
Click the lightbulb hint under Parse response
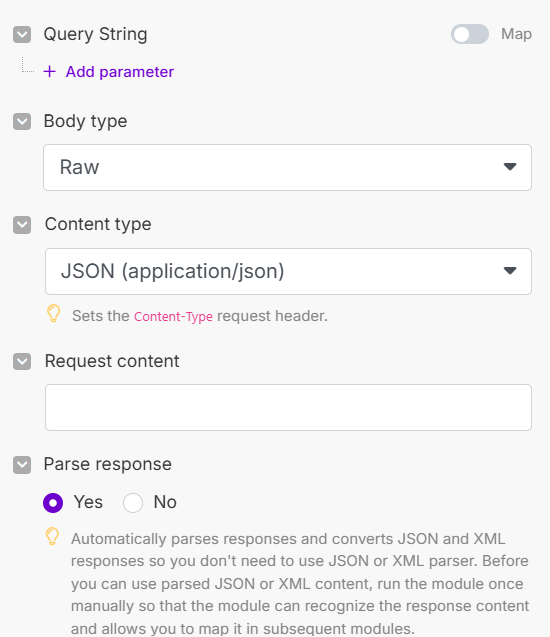pyautogui.click(x=52, y=536)
